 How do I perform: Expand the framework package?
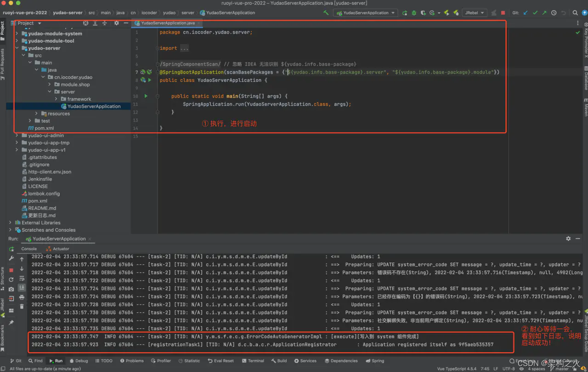56,99
